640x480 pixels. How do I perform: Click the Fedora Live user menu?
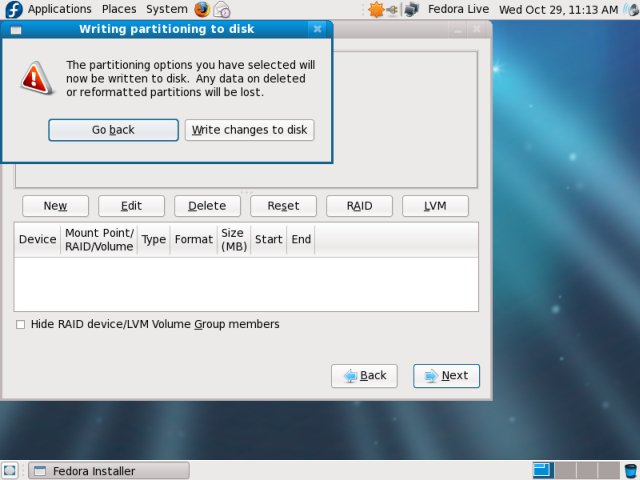458,9
